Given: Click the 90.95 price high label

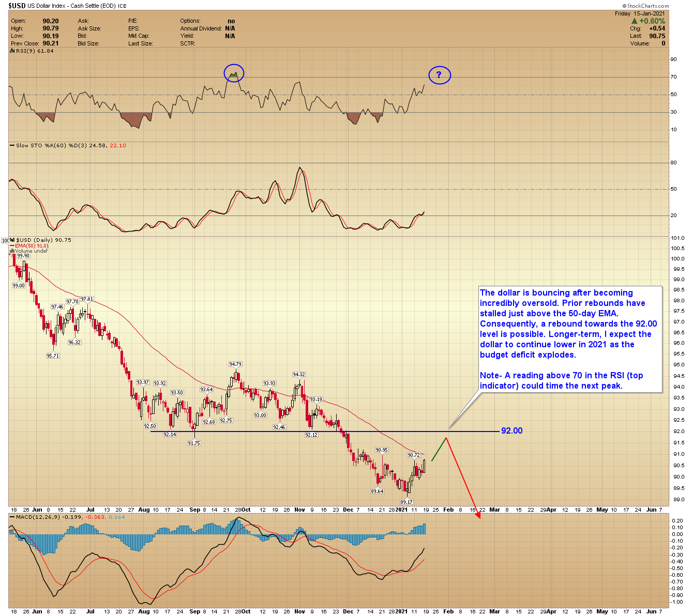Looking at the screenshot, I should (382, 450).
